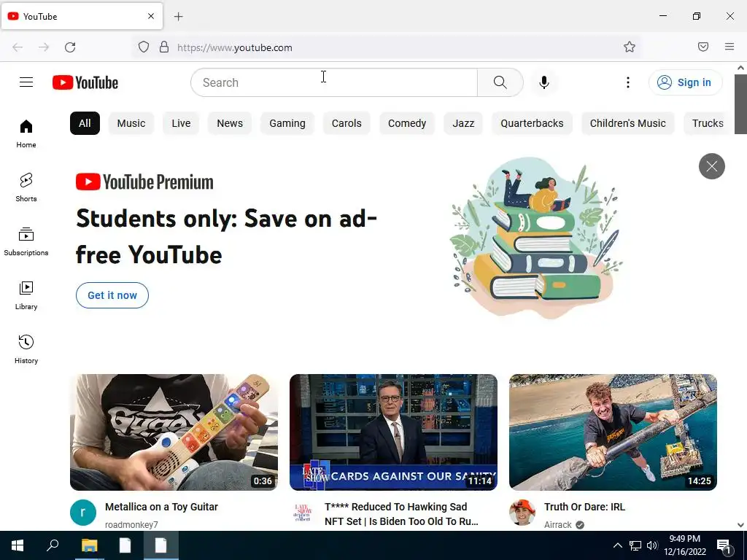Open Library from sidebar
The image size is (747, 560).
click(26, 296)
